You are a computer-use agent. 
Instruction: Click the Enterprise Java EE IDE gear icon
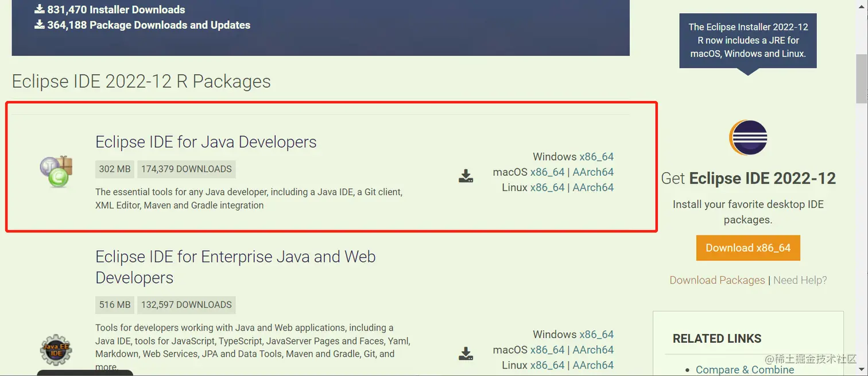[x=56, y=350]
